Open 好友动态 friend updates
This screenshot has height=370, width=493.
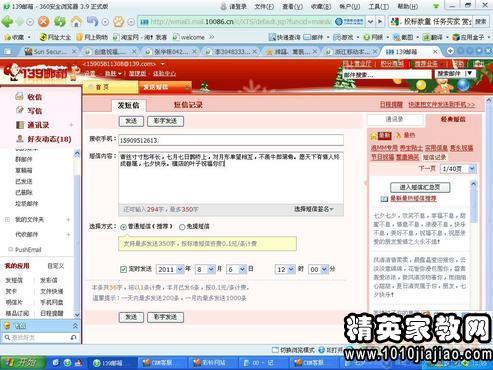click(x=44, y=139)
